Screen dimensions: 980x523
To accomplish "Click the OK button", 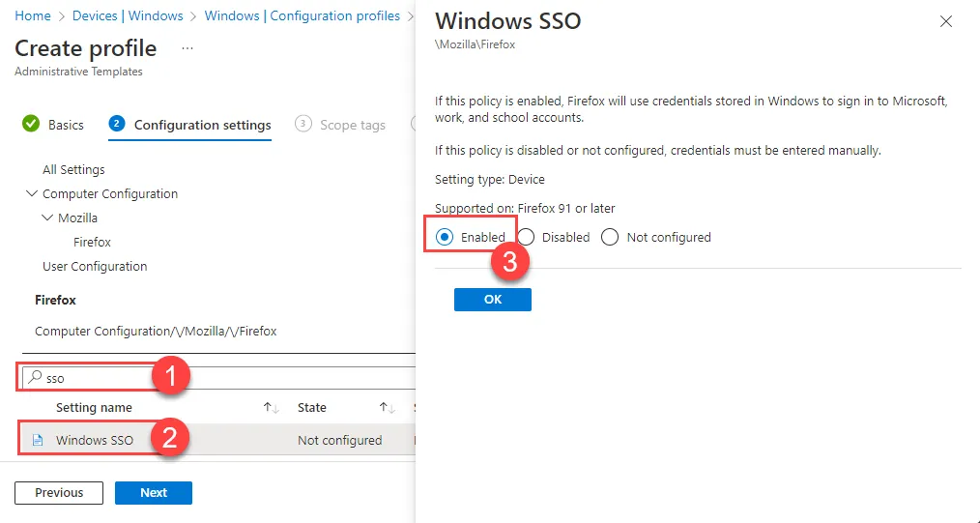I will 493,300.
